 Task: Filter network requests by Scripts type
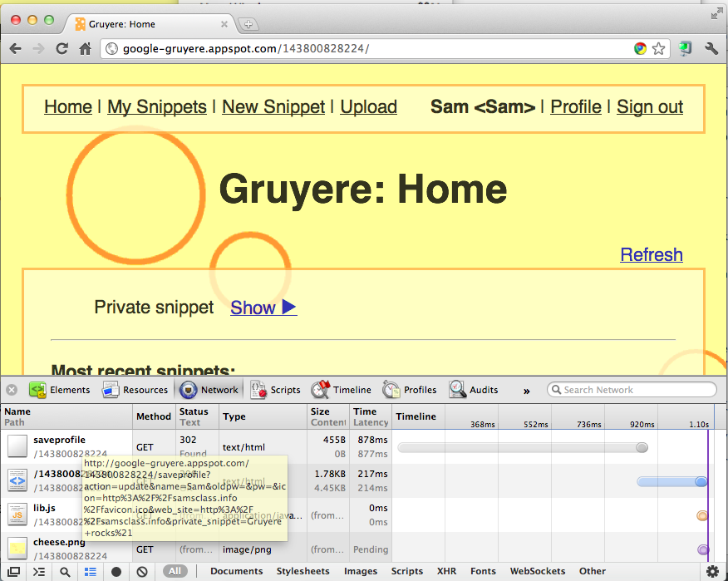(406, 571)
